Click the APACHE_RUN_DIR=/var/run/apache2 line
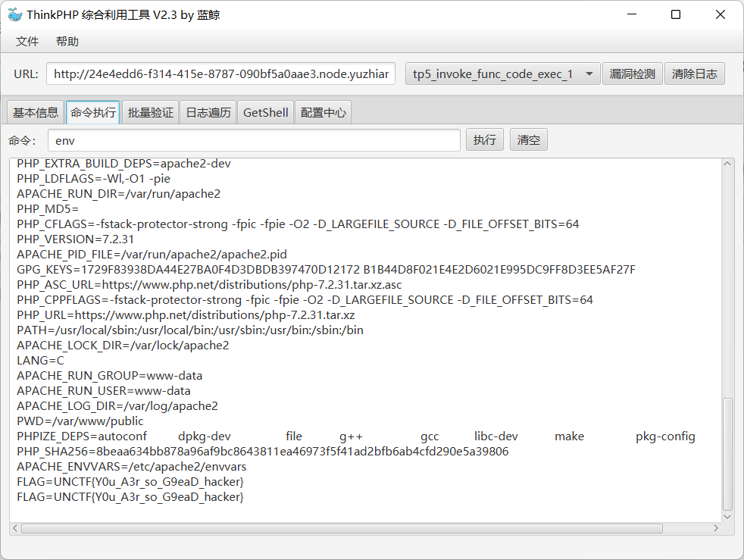This screenshot has width=744, height=560. click(x=119, y=194)
